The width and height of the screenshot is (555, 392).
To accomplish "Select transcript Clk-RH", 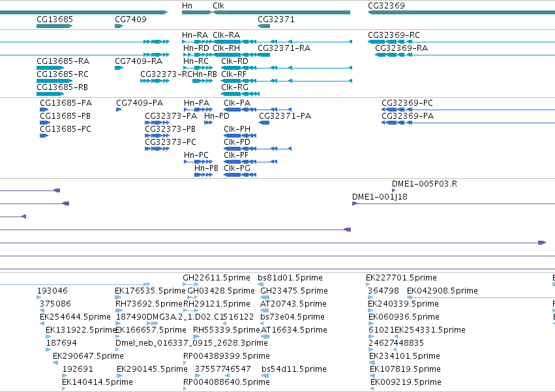I will pyautogui.click(x=226, y=48).
